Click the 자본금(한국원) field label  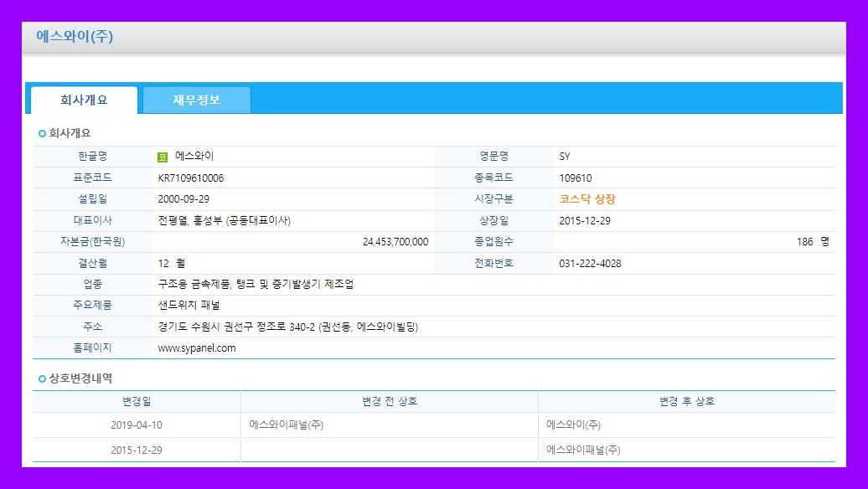(x=92, y=242)
